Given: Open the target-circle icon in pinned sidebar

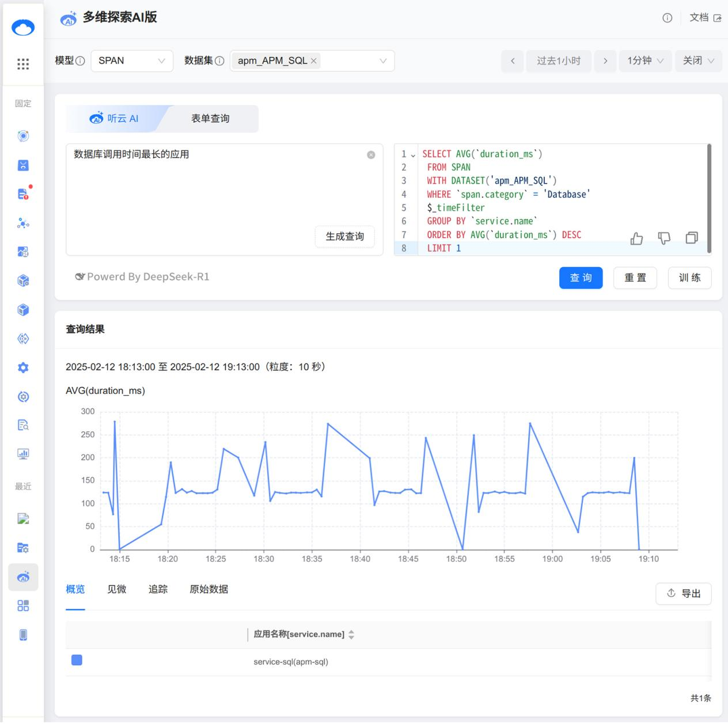Looking at the screenshot, I should (23, 136).
